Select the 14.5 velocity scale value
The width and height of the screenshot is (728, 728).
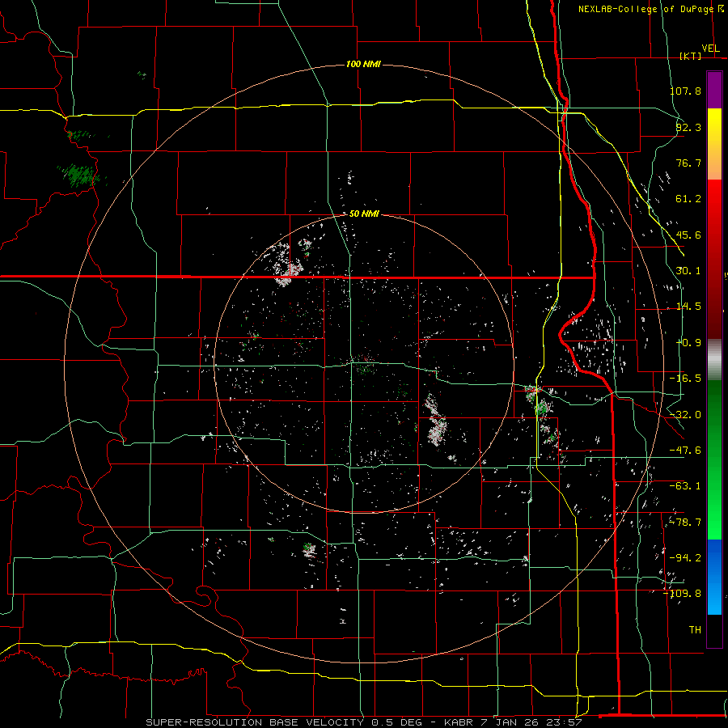tap(688, 307)
